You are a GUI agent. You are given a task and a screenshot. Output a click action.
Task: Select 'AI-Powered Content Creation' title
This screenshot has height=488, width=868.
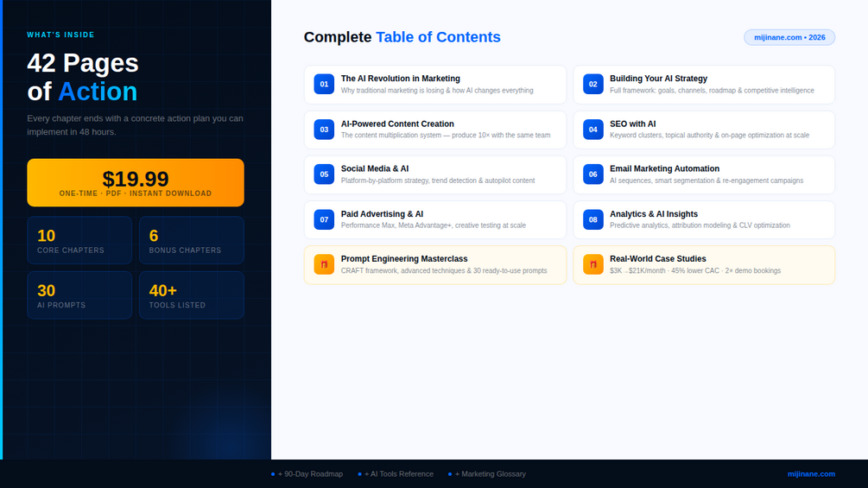pyautogui.click(x=397, y=124)
